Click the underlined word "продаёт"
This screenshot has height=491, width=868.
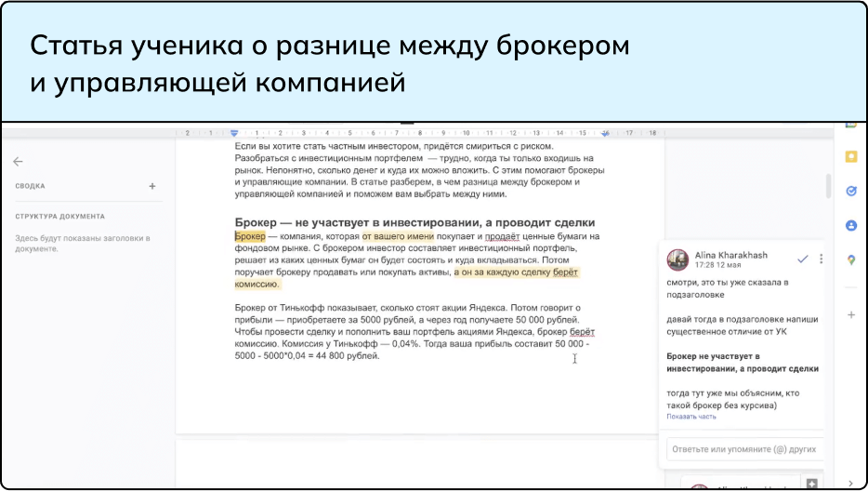coord(503,236)
